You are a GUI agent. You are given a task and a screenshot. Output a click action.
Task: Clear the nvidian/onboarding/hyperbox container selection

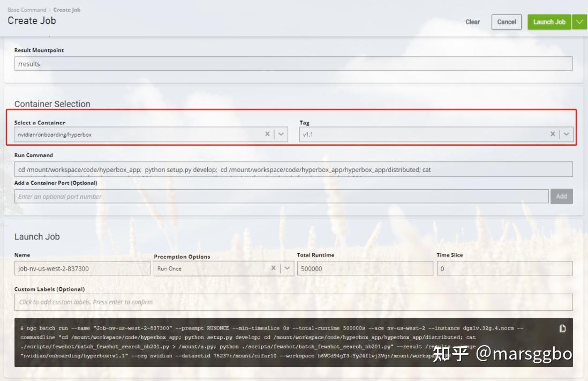(x=267, y=134)
